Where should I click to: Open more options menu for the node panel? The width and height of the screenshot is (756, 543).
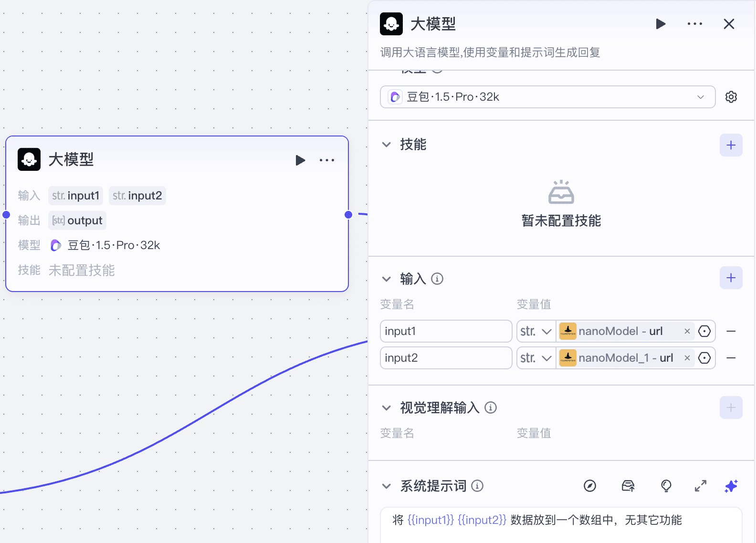(x=694, y=24)
